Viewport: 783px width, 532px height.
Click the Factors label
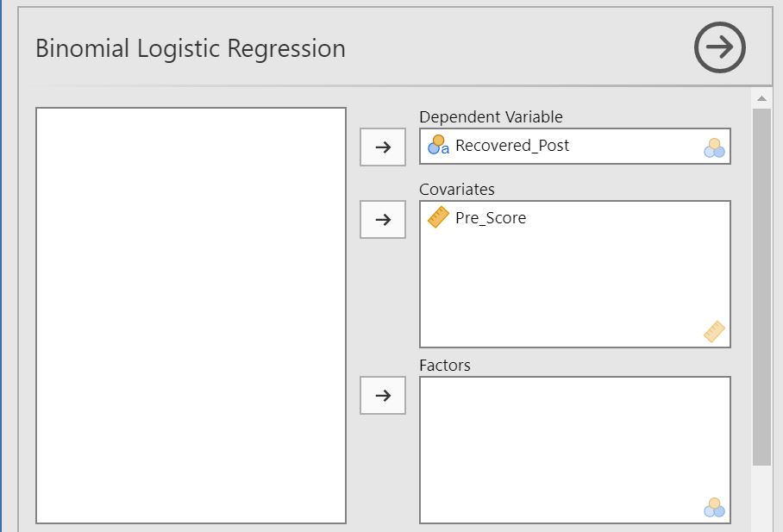tap(445, 366)
